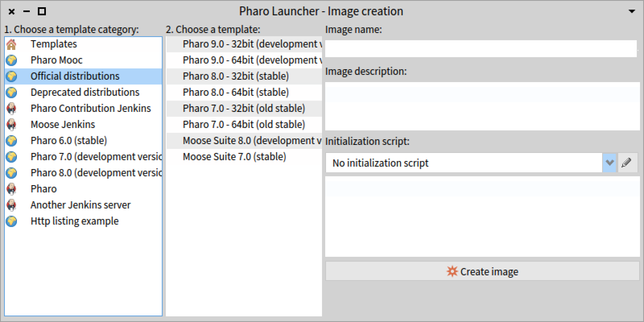Close the Pharo Launcher window
This screenshot has width=644, height=322.
12,11
